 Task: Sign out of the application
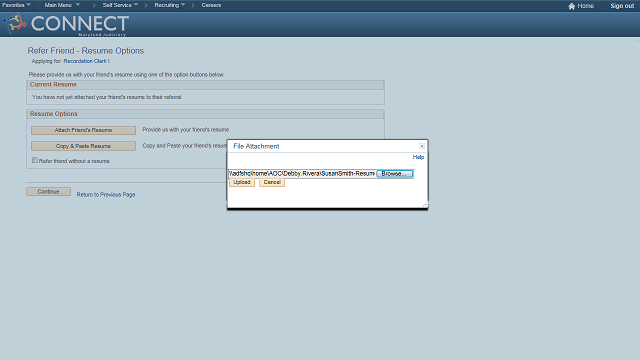(x=622, y=6)
